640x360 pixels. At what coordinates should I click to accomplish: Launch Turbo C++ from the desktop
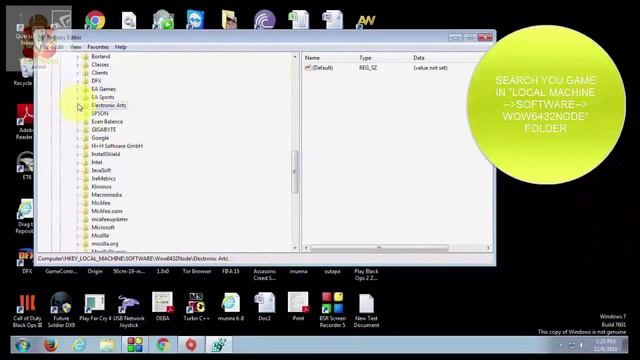click(x=196, y=307)
